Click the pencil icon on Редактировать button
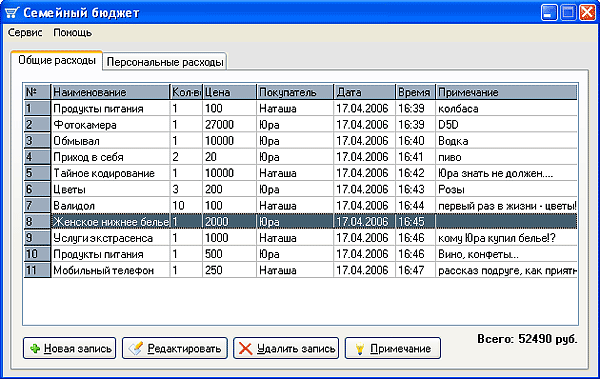This screenshot has height=379, width=600. [x=135, y=348]
